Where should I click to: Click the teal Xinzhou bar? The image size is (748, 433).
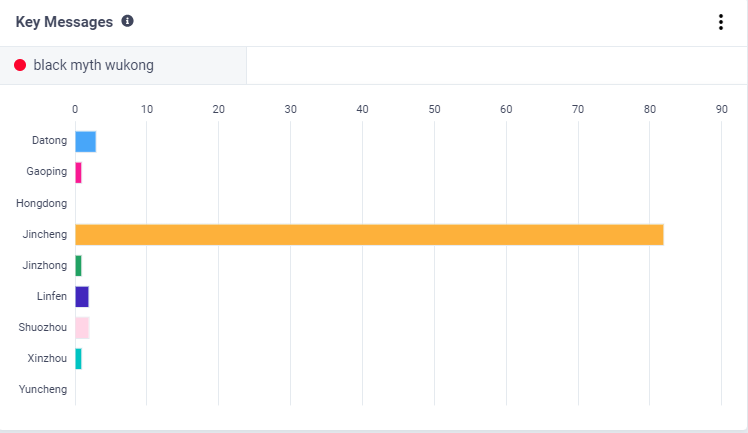[x=78, y=358]
